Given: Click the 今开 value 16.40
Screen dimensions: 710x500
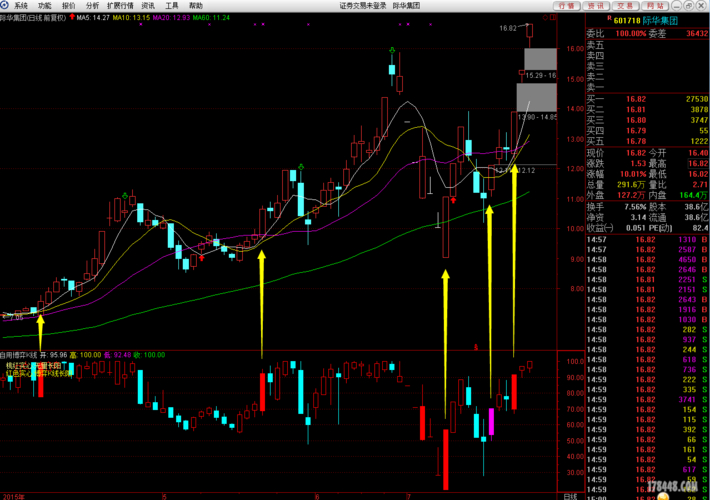Looking at the screenshot, I should 698,153.
